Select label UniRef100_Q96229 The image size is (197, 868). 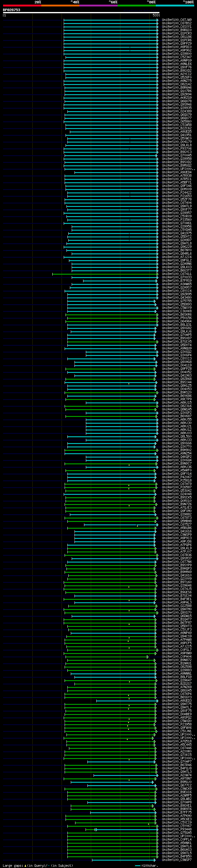177,247
